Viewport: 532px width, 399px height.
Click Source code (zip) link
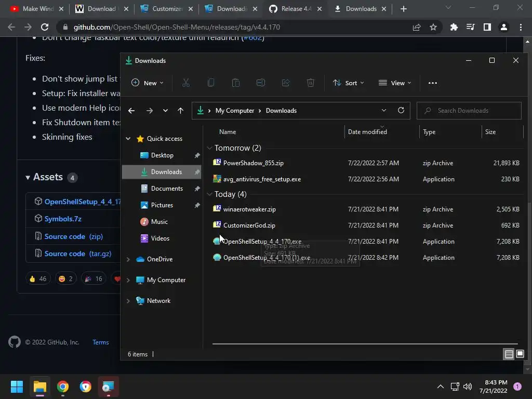coord(73,236)
